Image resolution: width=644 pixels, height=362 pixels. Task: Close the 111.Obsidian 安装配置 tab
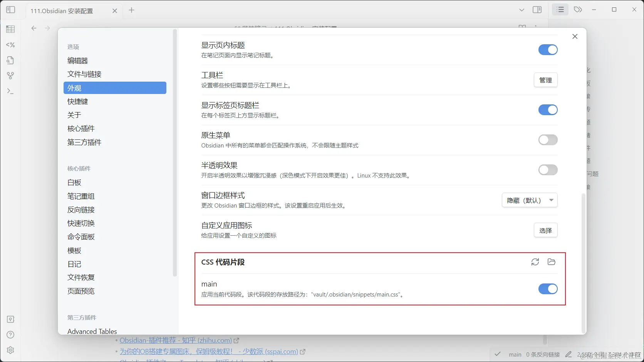115,11
